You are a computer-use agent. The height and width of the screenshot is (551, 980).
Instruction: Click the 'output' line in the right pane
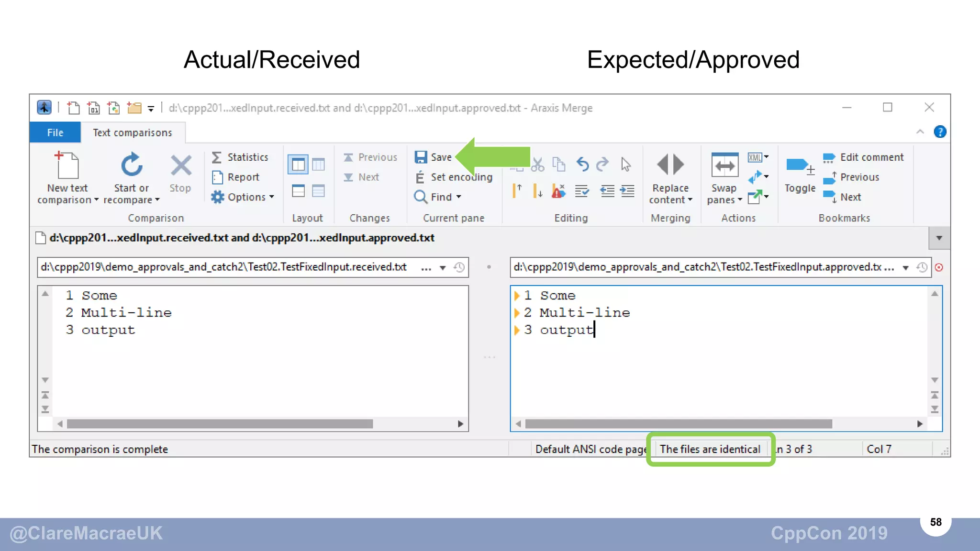pos(567,330)
